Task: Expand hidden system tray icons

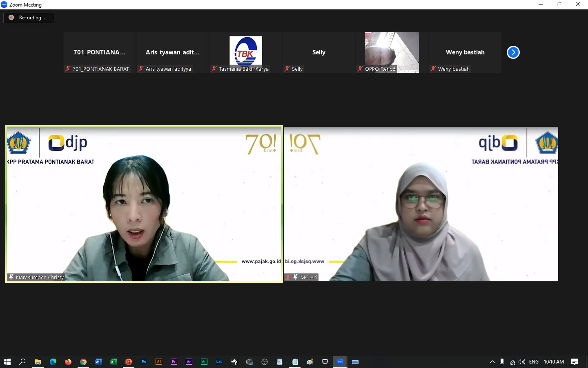Action: [492, 362]
